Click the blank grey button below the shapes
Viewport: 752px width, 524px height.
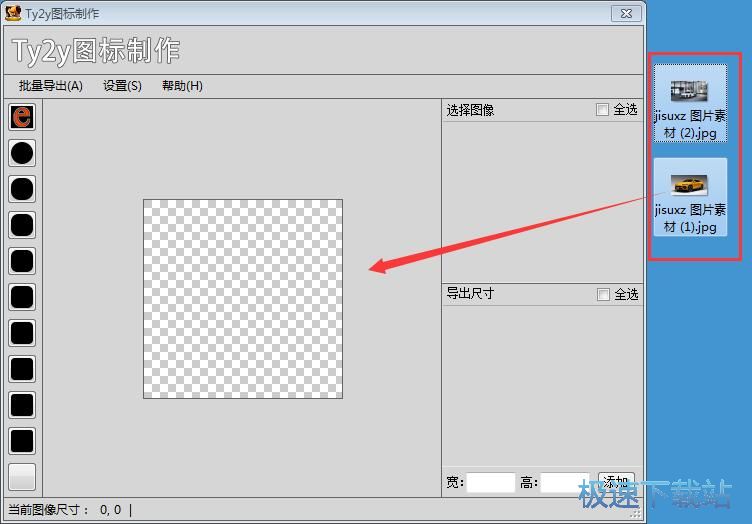point(22,477)
